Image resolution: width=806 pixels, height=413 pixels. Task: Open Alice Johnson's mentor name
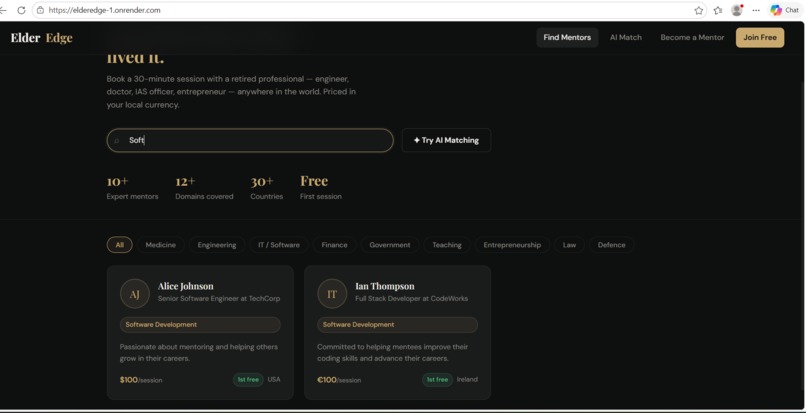tap(186, 286)
